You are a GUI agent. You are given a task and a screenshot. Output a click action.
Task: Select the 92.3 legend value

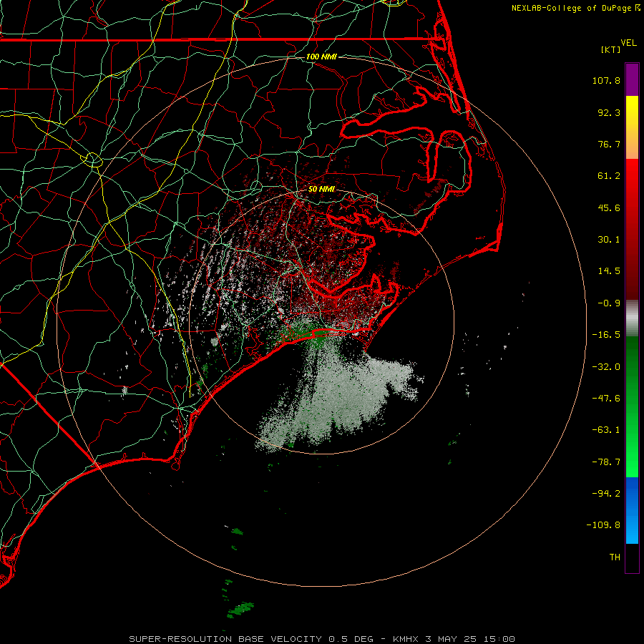609,112
